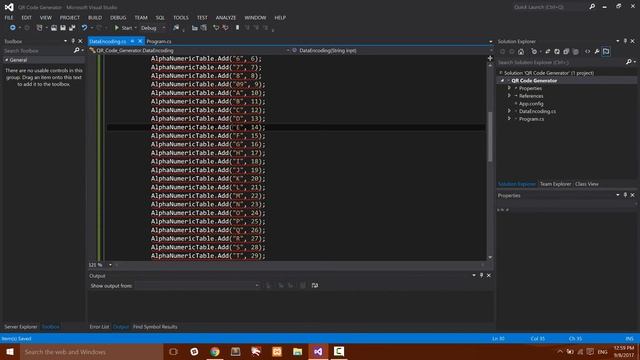Collapse the QR Code Generator project node
The width and height of the screenshot is (640, 360).
pyautogui.click(x=502, y=81)
